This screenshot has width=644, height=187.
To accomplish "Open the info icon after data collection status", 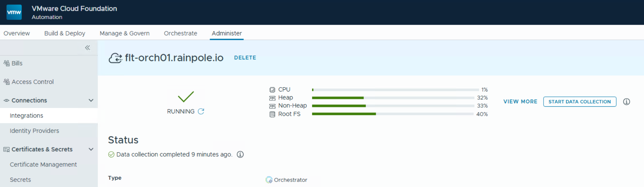I will [240, 154].
